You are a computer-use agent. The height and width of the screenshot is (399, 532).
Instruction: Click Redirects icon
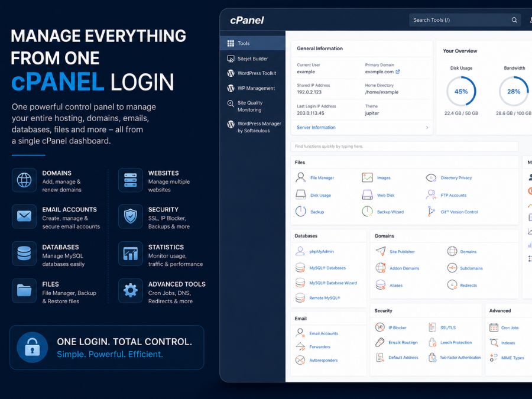click(452, 285)
